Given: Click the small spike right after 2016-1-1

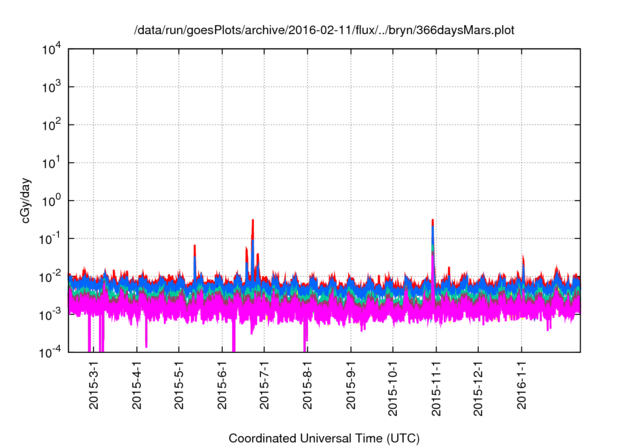Looking at the screenshot, I should click(523, 265).
